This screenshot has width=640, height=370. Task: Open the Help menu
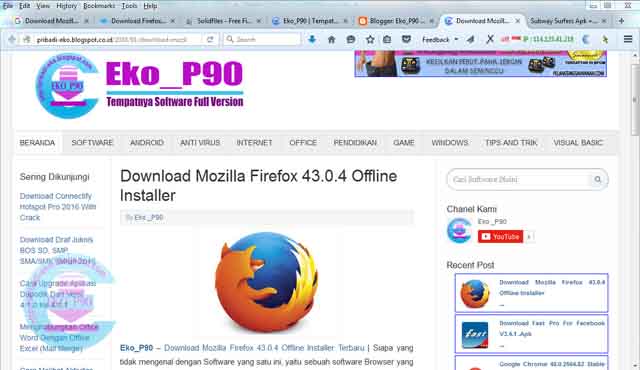pos(150,6)
